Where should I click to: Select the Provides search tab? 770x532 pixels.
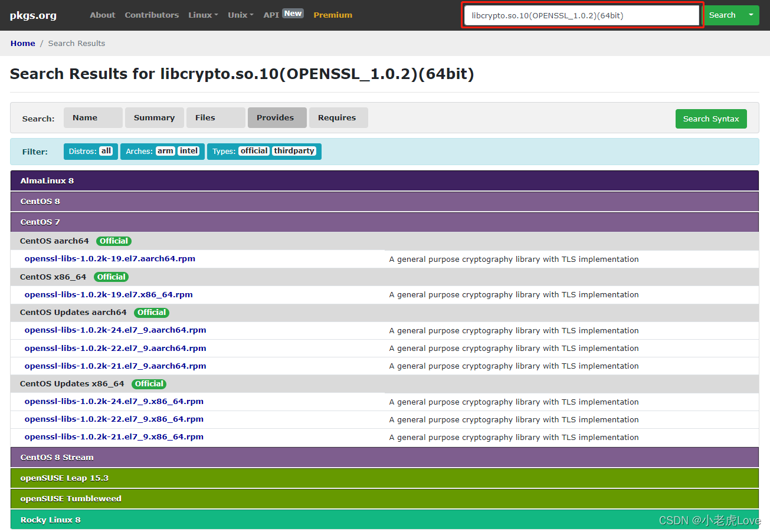click(277, 117)
